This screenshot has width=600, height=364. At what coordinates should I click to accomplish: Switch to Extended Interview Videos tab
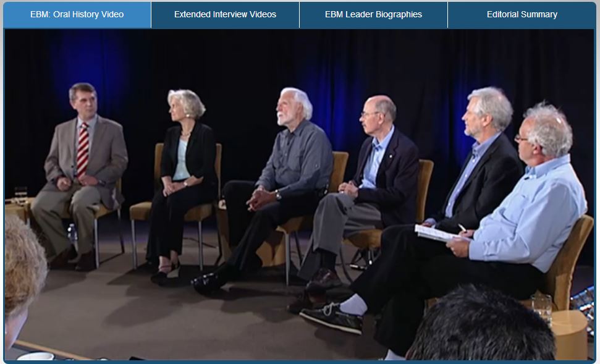pos(225,15)
